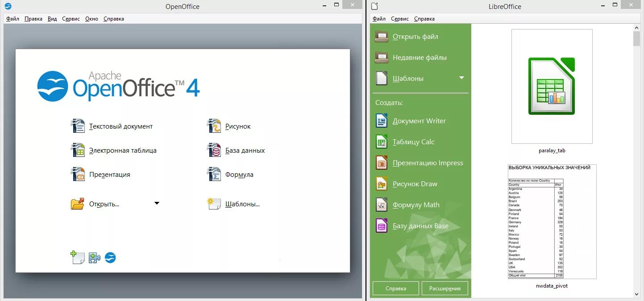Open the Правка menu in OpenOffice

pyautogui.click(x=33, y=19)
